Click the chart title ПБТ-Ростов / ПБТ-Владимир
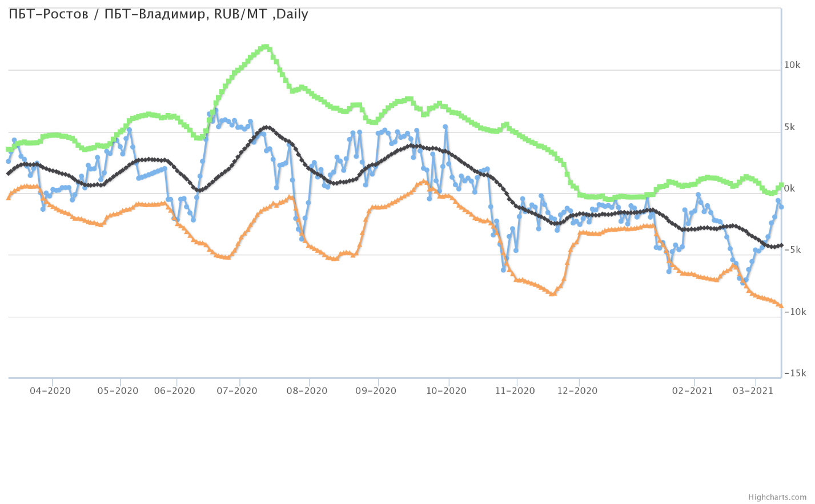The width and height of the screenshot is (815, 504). (x=158, y=14)
